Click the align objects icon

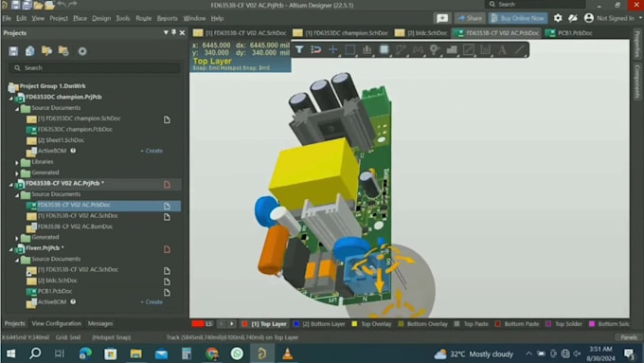click(367, 49)
